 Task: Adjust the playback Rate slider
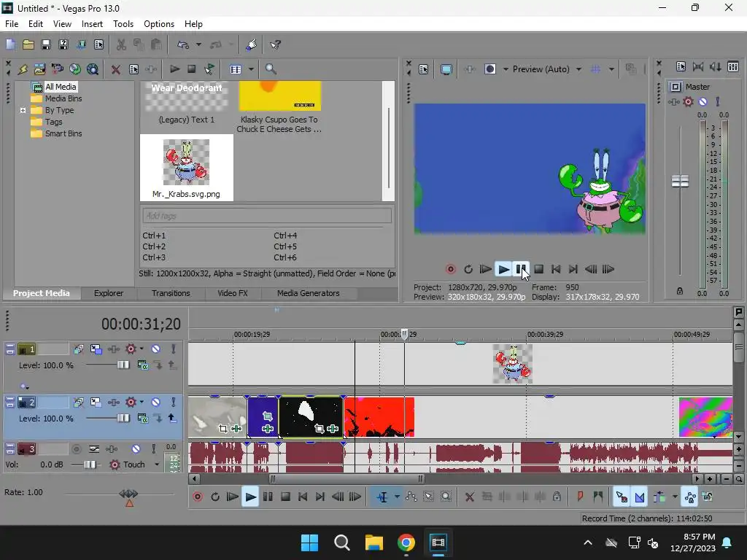[x=128, y=494]
